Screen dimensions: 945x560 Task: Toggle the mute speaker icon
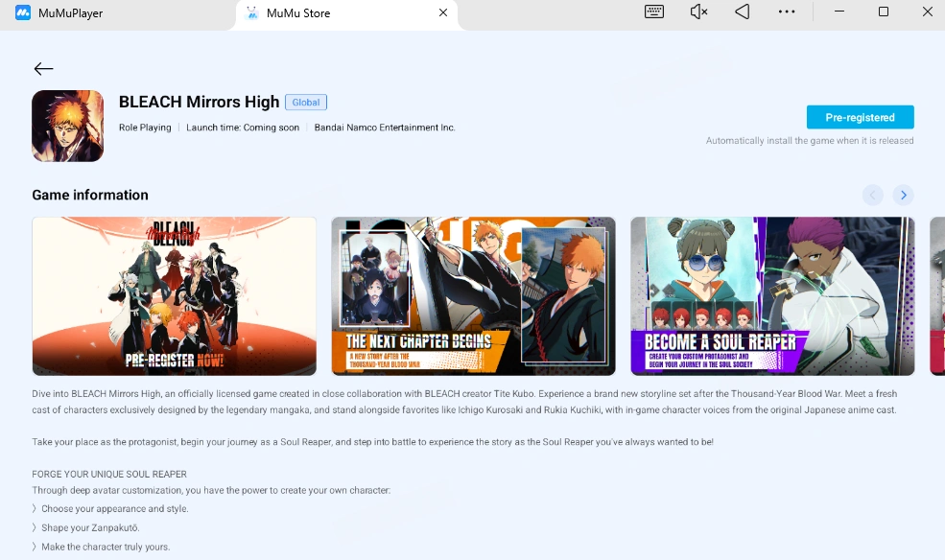point(698,12)
